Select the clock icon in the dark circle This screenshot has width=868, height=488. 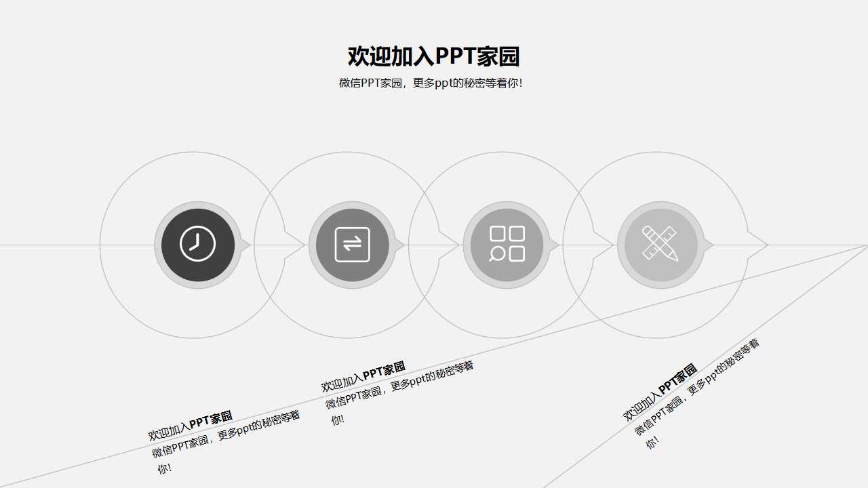click(x=196, y=245)
